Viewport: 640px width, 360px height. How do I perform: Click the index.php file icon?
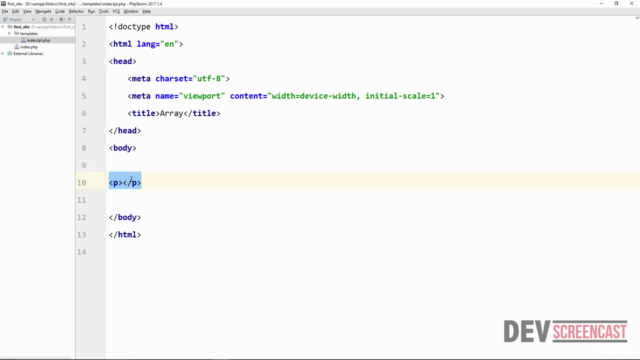(17, 47)
